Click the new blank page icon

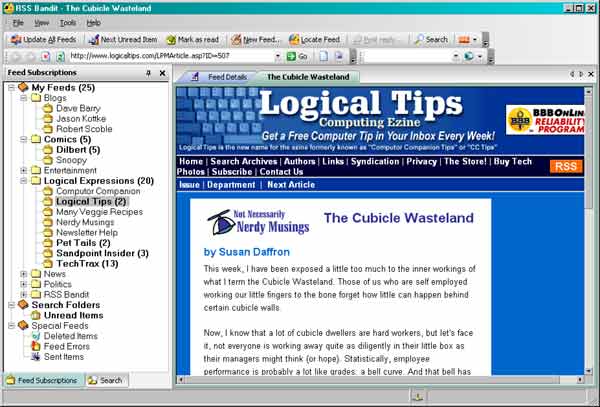(324, 56)
